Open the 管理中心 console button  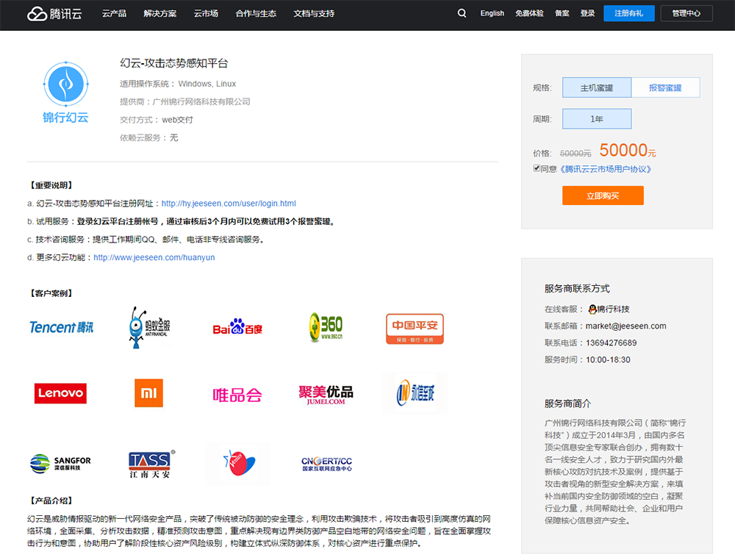[x=686, y=13]
